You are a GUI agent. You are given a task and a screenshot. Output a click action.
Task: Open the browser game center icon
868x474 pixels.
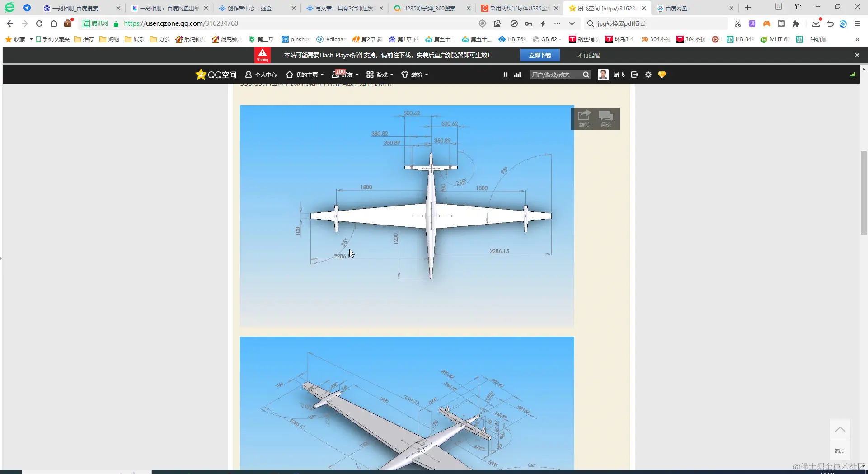pyautogui.click(x=767, y=23)
